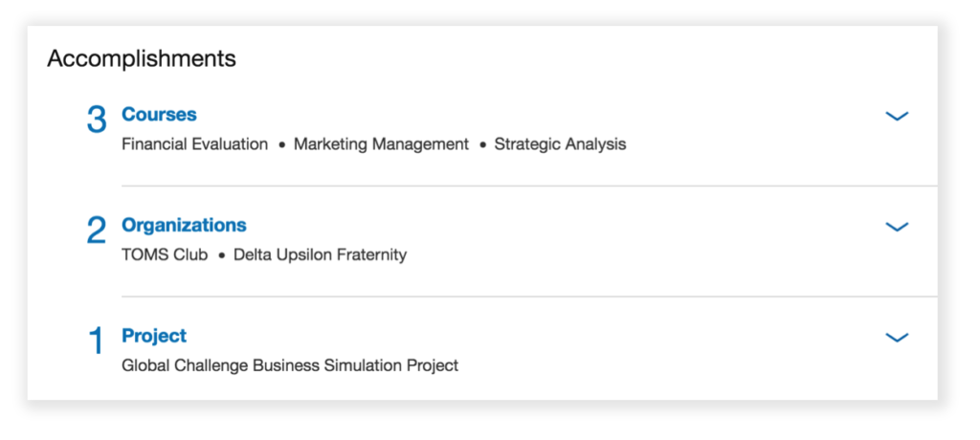
Task: Expand the Project section chevron
Action: click(897, 338)
